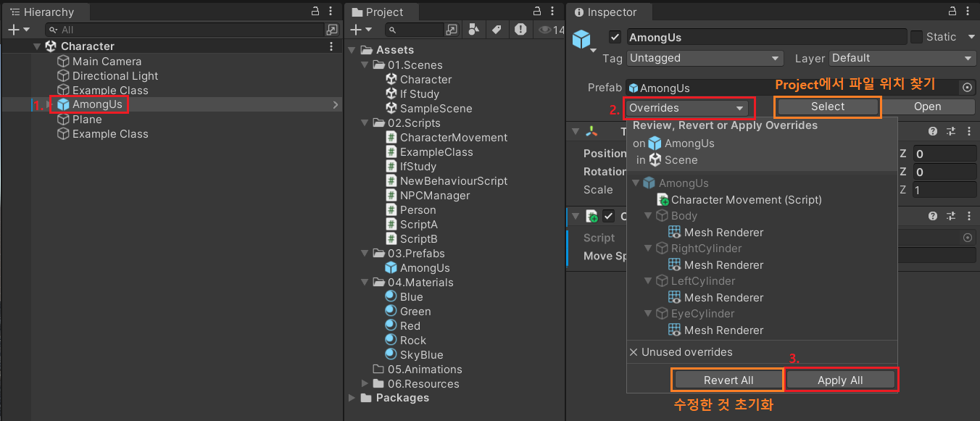
Task: Click the lock icon in Inspector panel
Action: [x=951, y=12]
